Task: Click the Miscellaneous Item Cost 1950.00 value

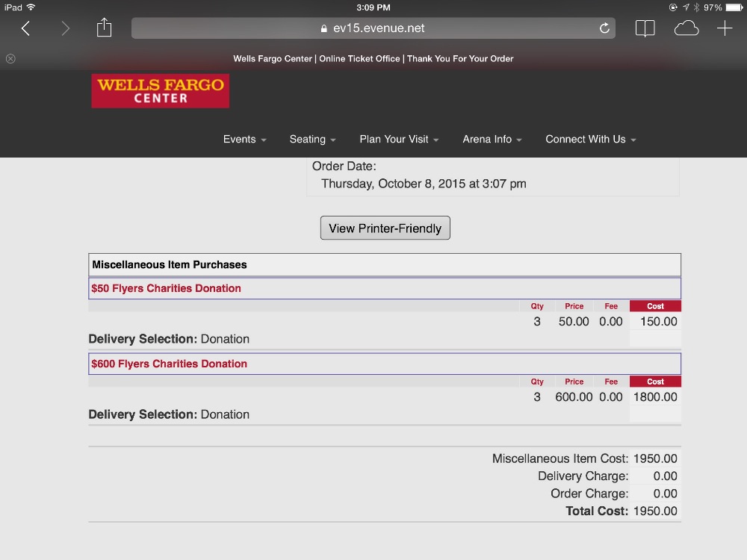Action: pyautogui.click(x=655, y=458)
